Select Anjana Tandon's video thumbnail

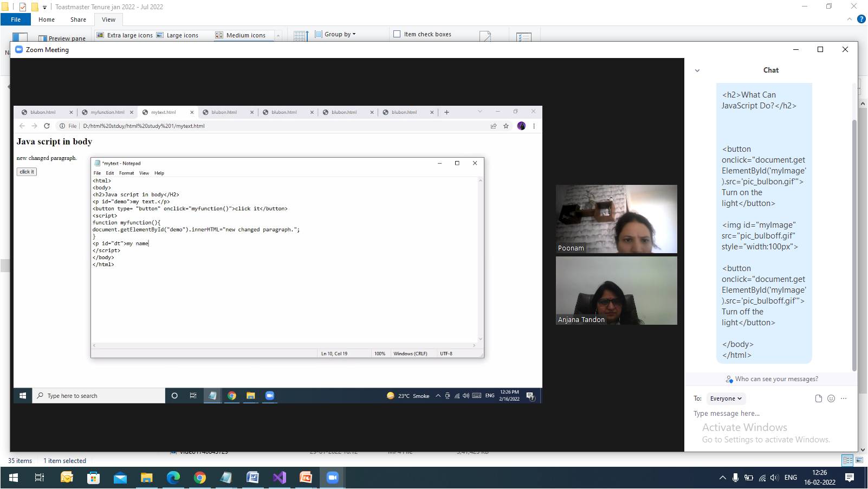click(616, 291)
